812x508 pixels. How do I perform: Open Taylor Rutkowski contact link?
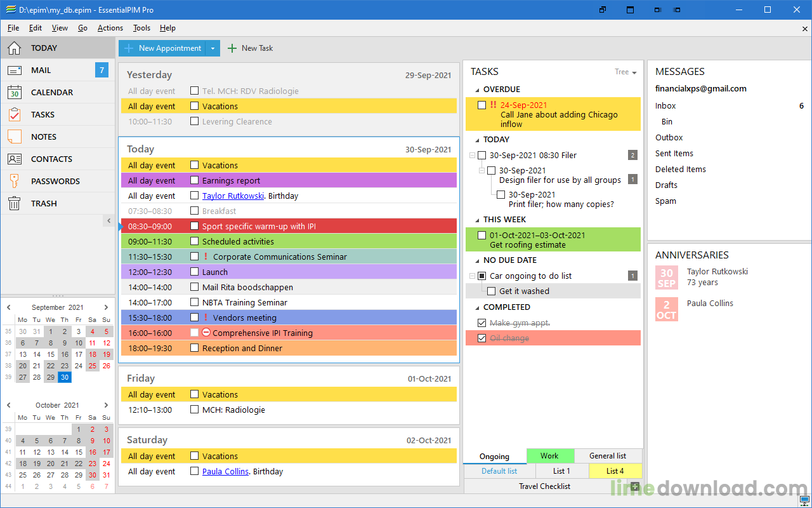pos(233,196)
